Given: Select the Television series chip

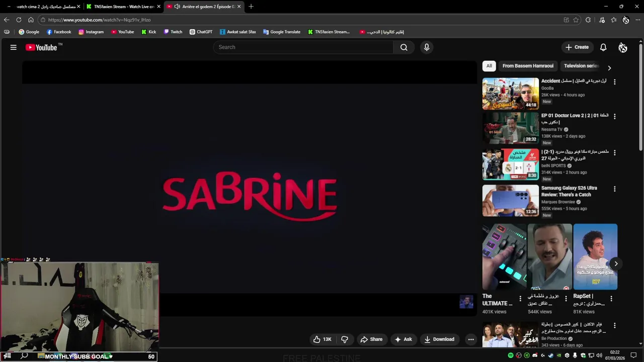Looking at the screenshot, I should tap(581, 66).
